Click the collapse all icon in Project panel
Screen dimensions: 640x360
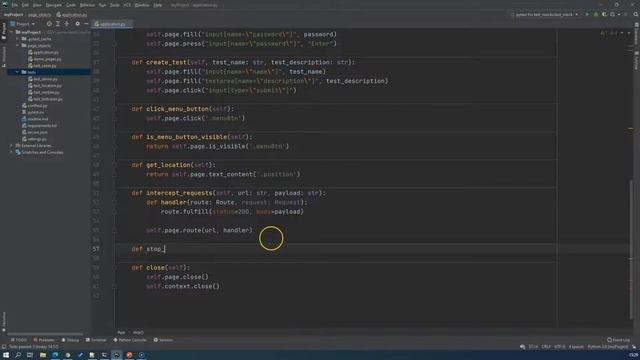pos(67,24)
